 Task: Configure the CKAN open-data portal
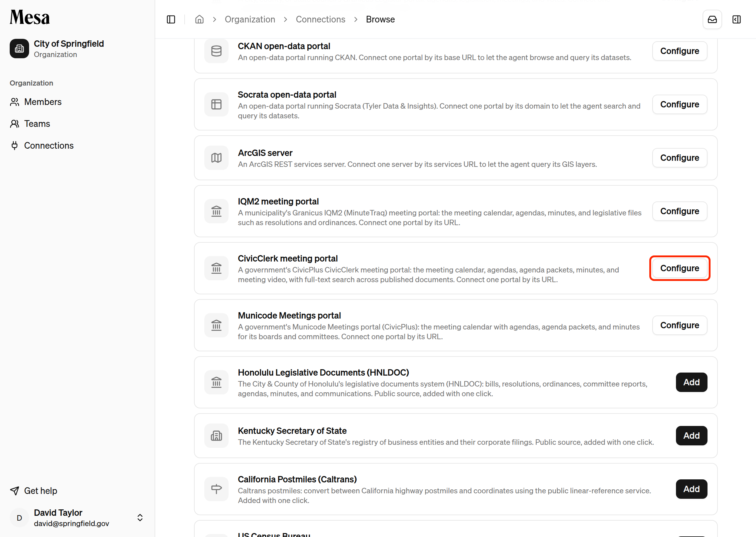pos(680,51)
